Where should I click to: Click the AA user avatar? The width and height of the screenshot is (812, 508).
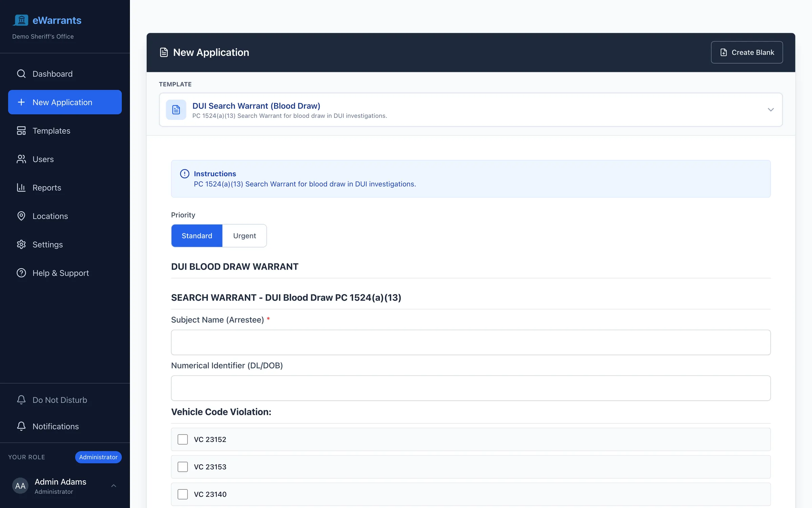20,486
